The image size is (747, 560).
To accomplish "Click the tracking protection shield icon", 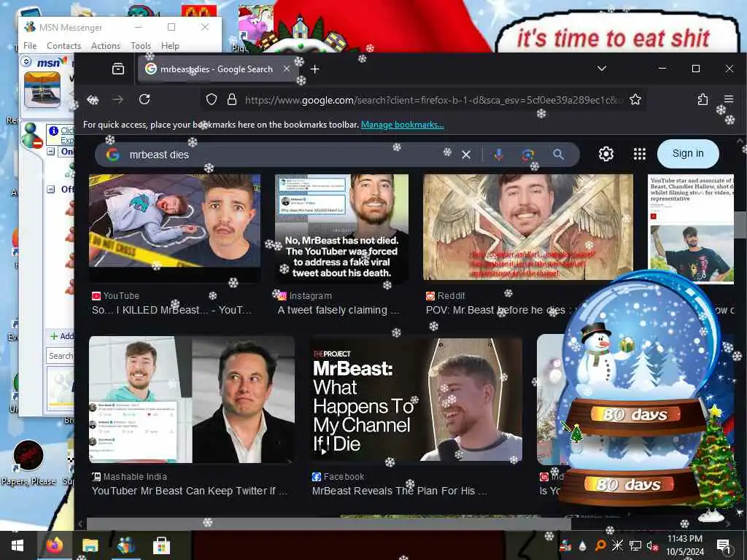I will (211, 99).
